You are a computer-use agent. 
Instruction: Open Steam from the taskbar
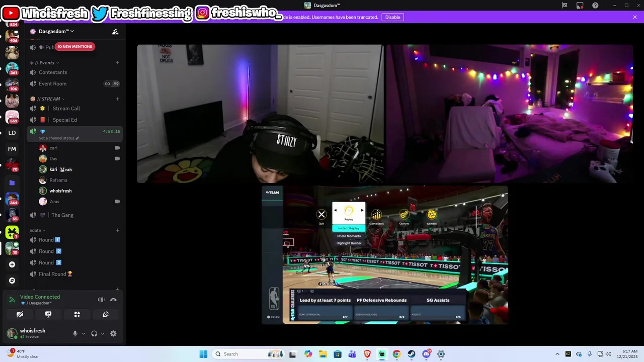pos(412,354)
